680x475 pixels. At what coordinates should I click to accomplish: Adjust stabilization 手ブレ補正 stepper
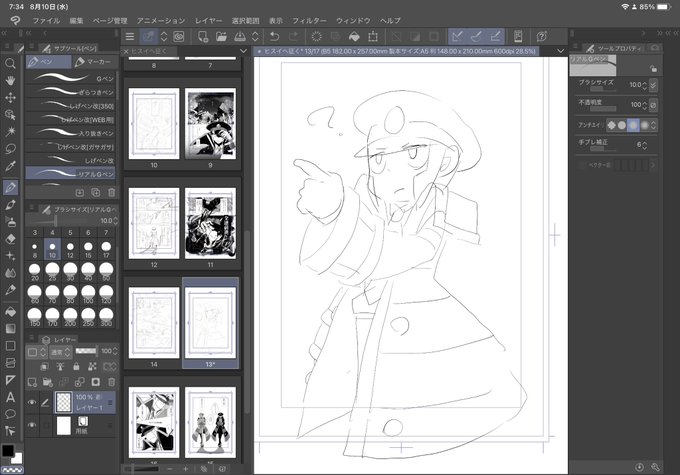644,145
